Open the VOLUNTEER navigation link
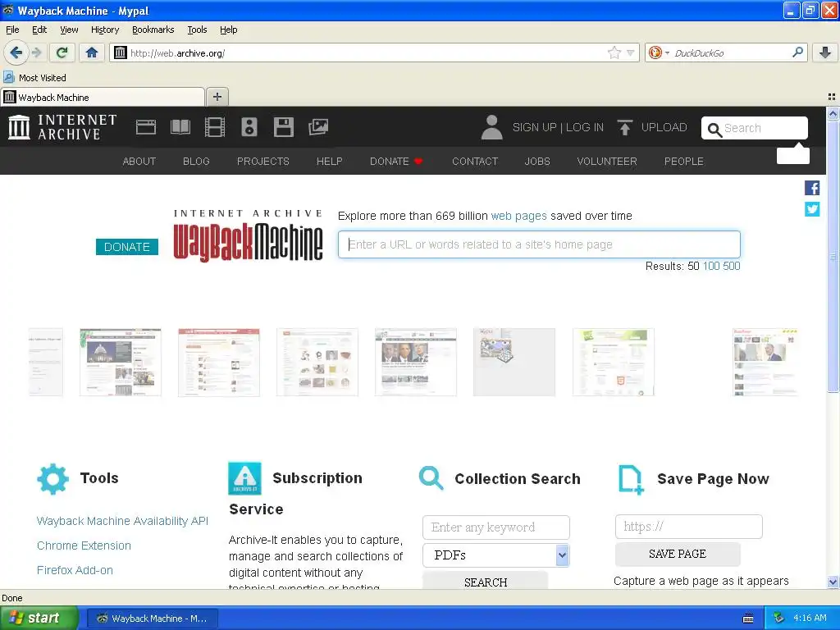The image size is (840, 630). [x=607, y=162]
